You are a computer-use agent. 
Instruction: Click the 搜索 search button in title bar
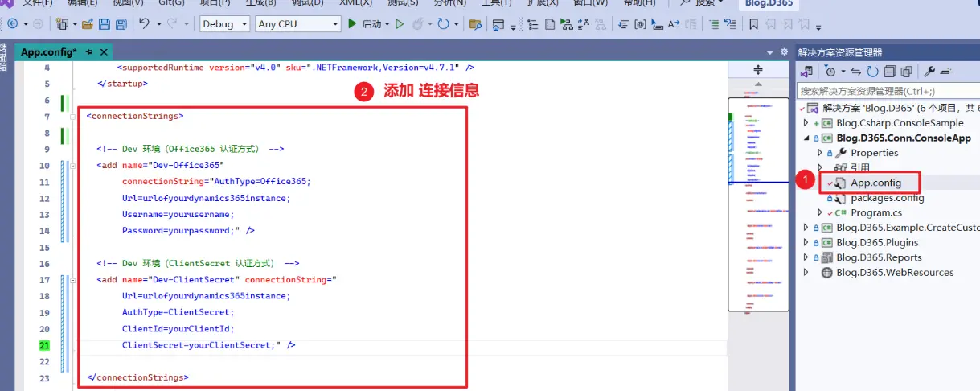(701, 3)
